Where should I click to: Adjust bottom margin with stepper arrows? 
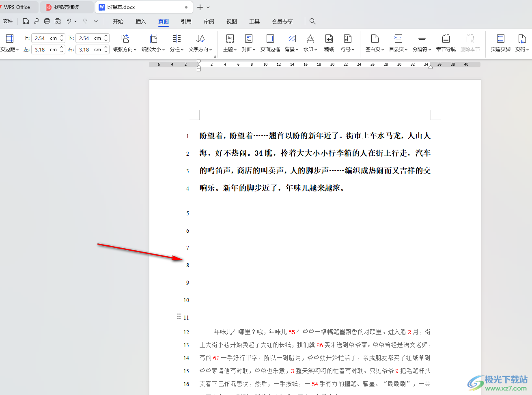(x=106, y=38)
